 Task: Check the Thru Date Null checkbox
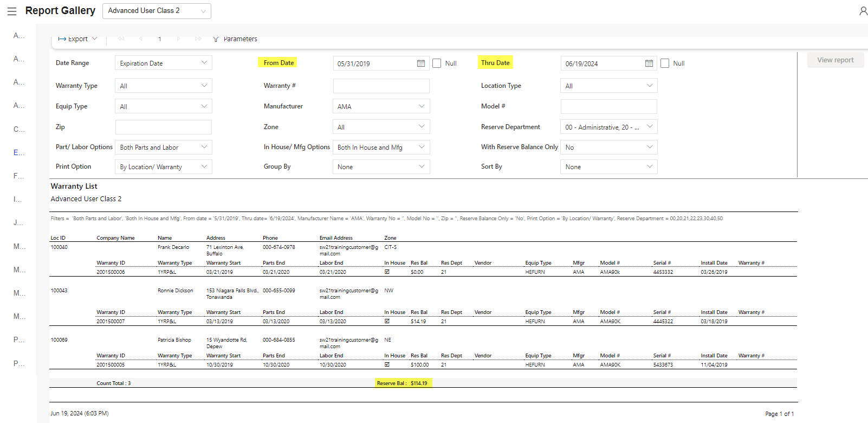point(665,63)
